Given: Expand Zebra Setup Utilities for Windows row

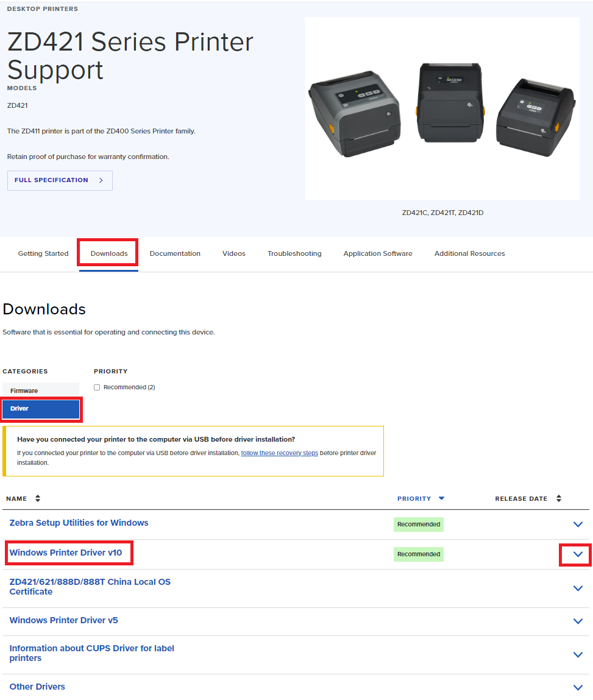Looking at the screenshot, I should [x=578, y=525].
